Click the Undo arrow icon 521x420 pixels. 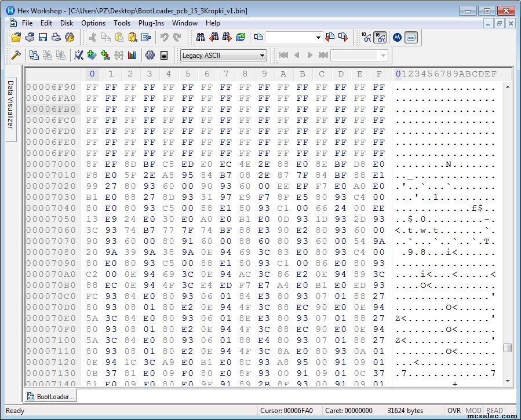point(164,37)
